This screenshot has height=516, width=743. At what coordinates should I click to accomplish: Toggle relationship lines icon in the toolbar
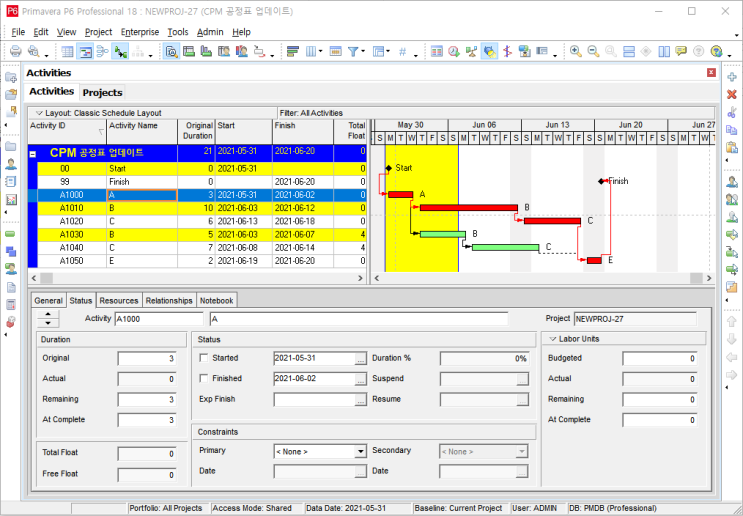[x=120, y=51]
